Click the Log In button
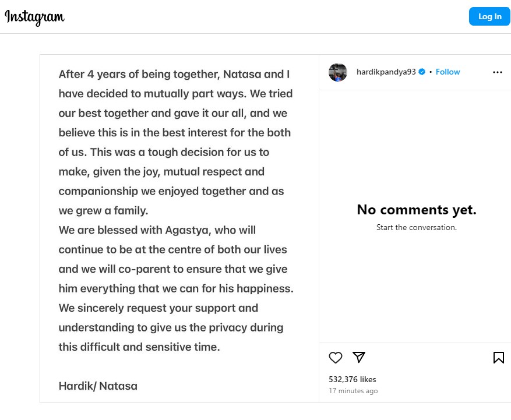 (489, 16)
